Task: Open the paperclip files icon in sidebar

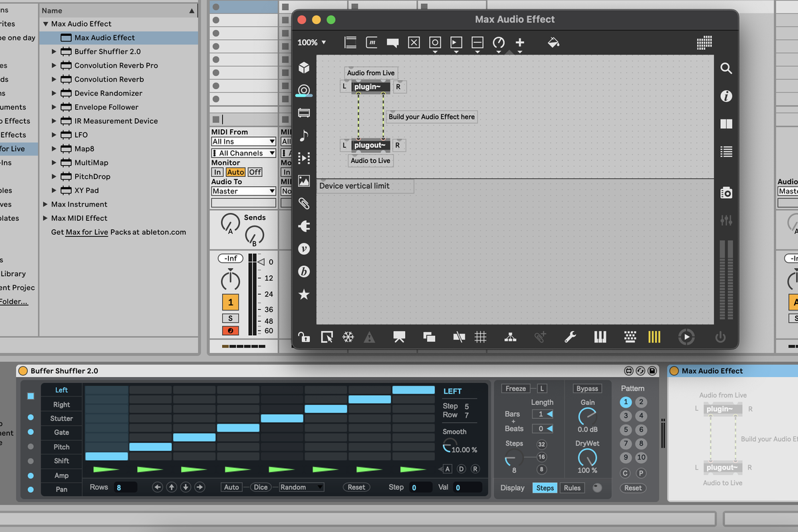Action: 304,203
